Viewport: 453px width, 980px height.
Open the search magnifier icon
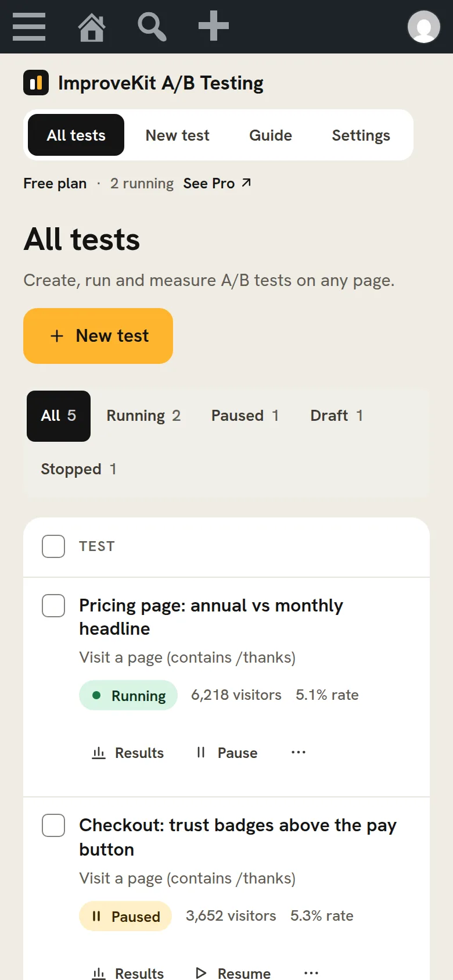(x=152, y=27)
